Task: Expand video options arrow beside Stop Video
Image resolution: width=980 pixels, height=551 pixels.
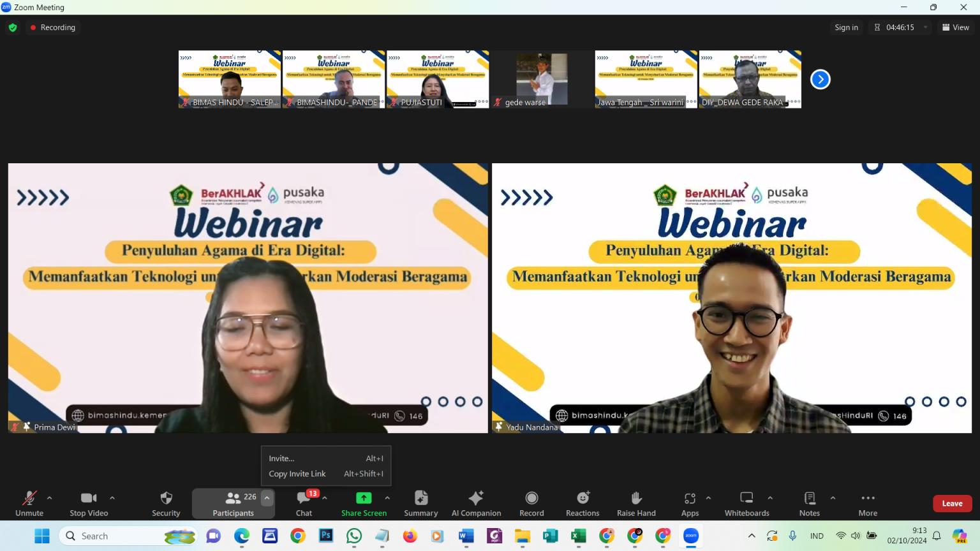Action: [112, 498]
